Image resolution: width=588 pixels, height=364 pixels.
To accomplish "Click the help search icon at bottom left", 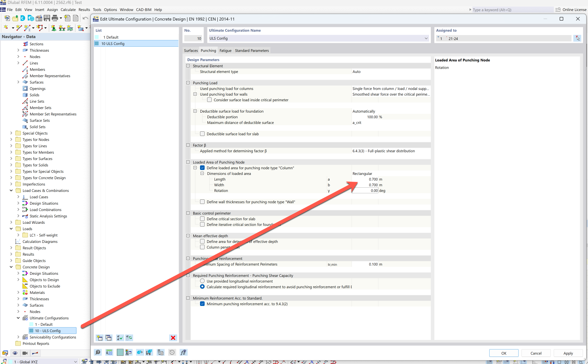I will click(x=98, y=352).
